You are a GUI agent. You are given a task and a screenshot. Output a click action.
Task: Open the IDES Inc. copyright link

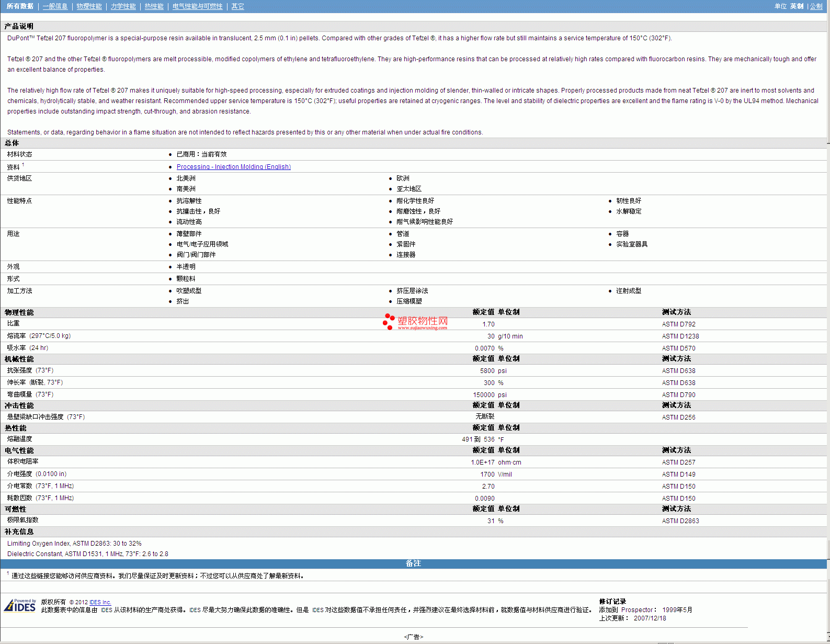coord(100,602)
